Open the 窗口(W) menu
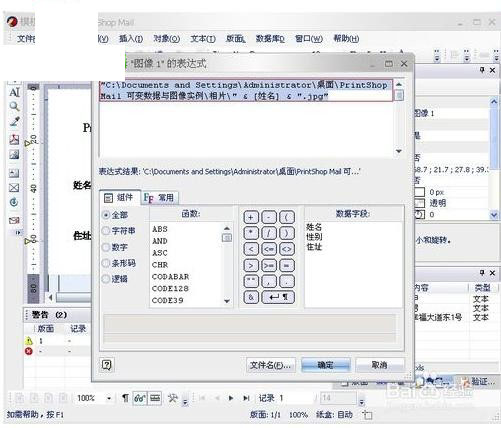Viewport: 501px width, 428px height. (309, 39)
